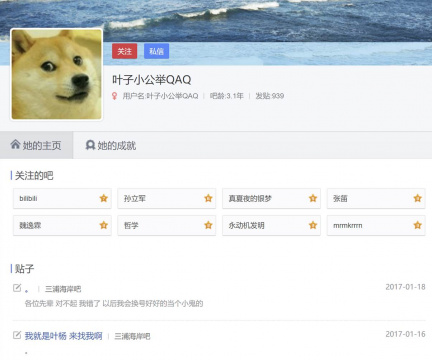Click the 关注的吧 section heading

(34, 176)
